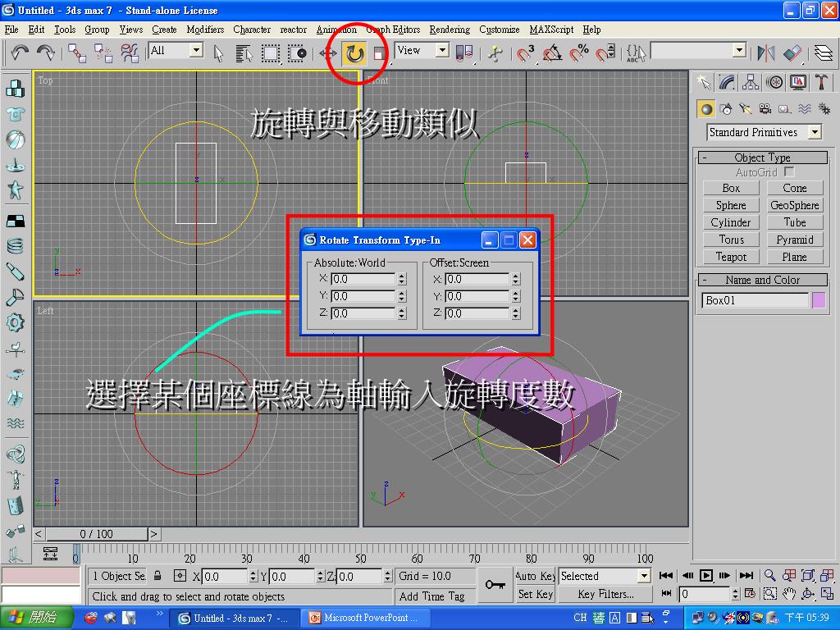This screenshot has width=840, height=630.
Task: Open the Modifiers menu
Action: (205, 30)
